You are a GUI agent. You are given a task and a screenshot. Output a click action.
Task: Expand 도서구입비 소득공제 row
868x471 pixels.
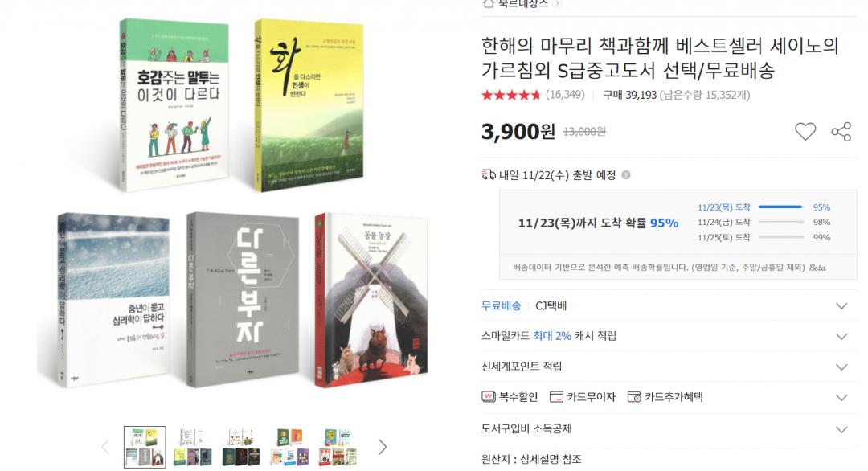(669, 429)
